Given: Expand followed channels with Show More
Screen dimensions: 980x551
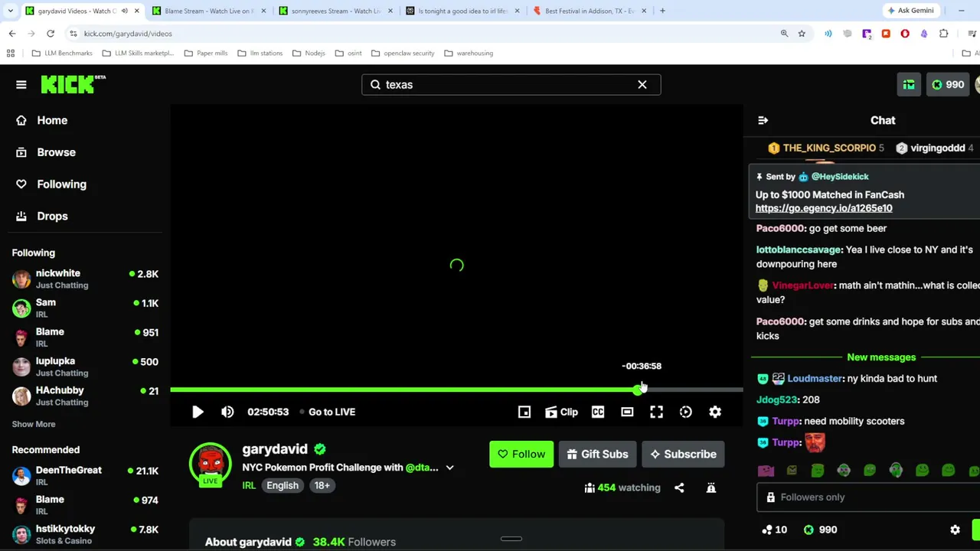Looking at the screenshot, I should tap(34, 424).
